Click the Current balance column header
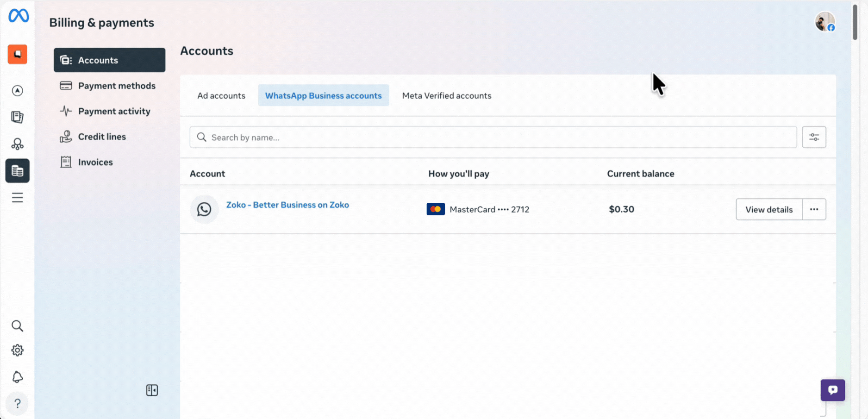 coord(641,174)
